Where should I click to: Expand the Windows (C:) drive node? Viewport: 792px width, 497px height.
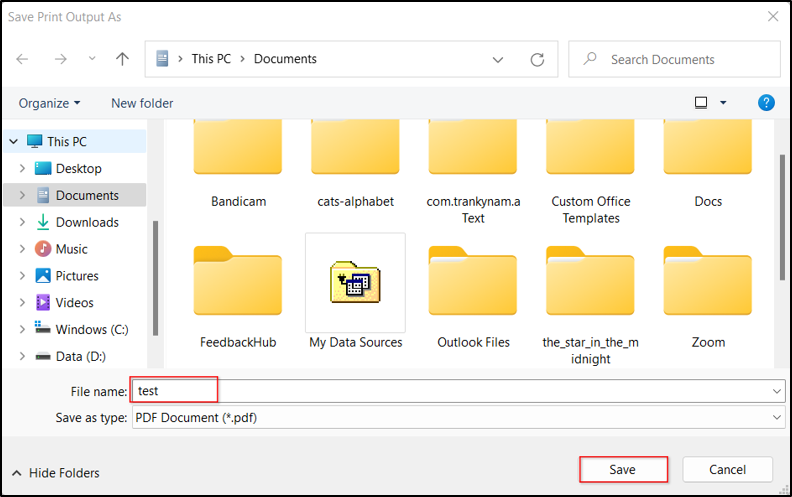(x=22, y=329)
